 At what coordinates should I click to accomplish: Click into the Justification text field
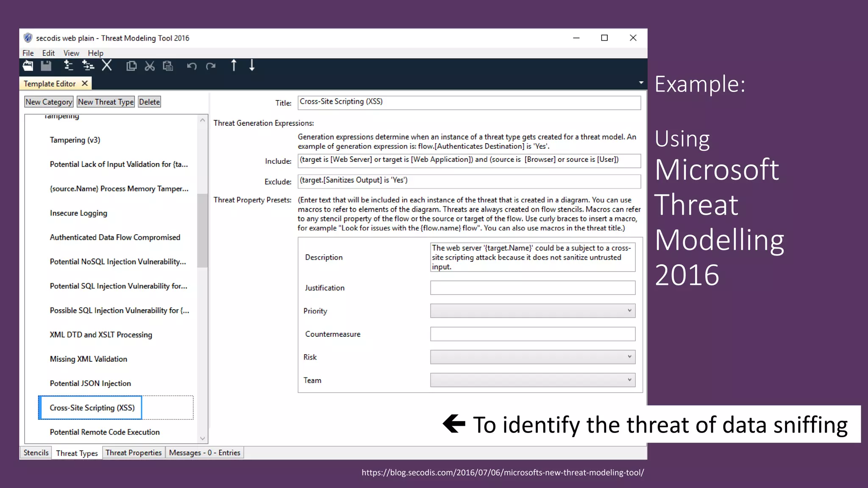pos(532,288)
